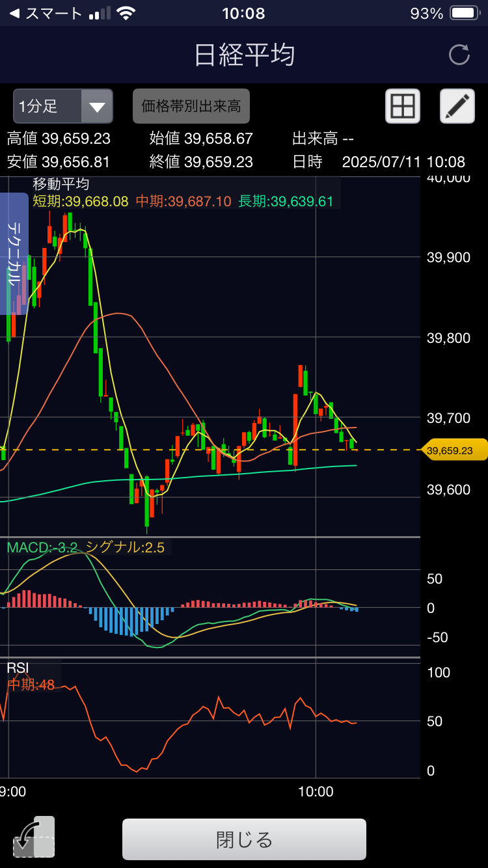Image resolution: width=488 pixels, height=868 pixels.
Task: Tap the 出来高 -- readout
Action: (x=323, y=139)
